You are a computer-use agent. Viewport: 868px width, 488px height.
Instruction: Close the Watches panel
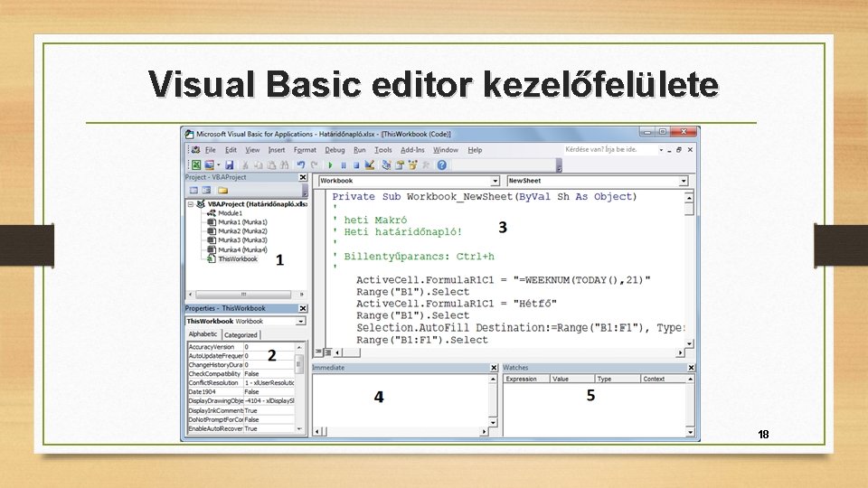pos(691,368)
